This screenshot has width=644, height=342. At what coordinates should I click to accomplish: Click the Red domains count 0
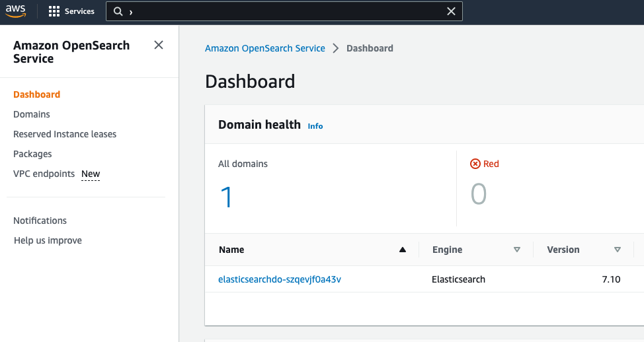point(479,194)
